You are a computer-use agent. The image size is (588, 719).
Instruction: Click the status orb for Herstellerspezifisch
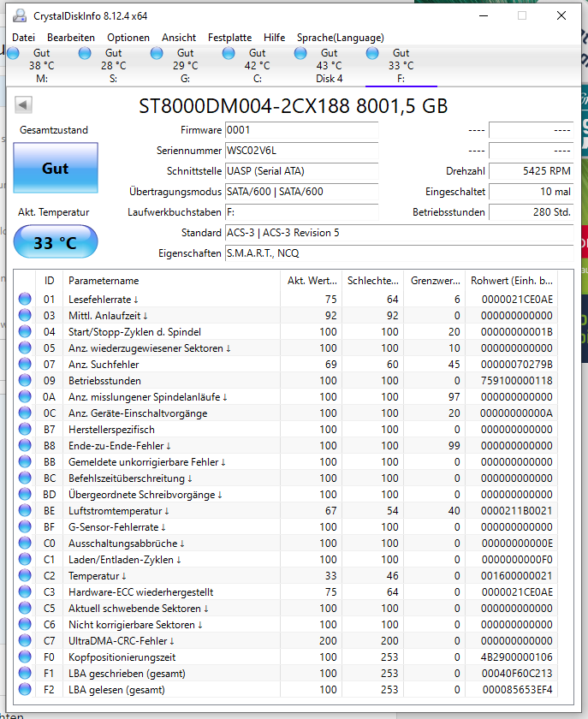(25, 429)
